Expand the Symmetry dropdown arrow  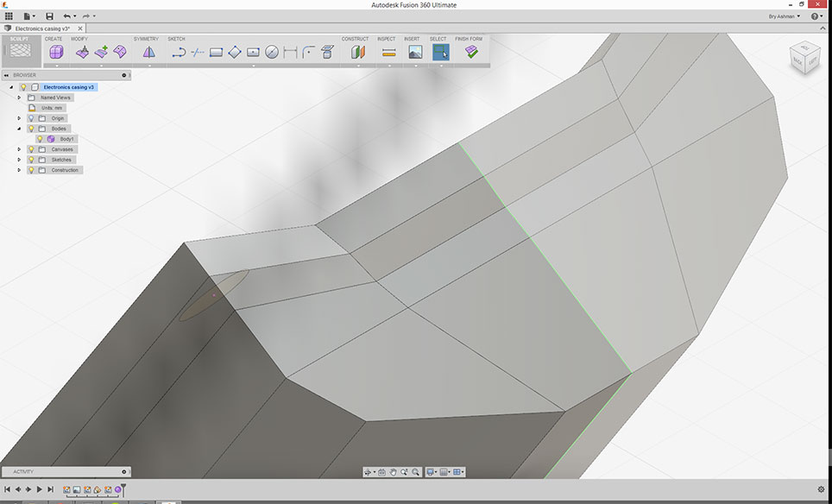click(x=149, y=66)
